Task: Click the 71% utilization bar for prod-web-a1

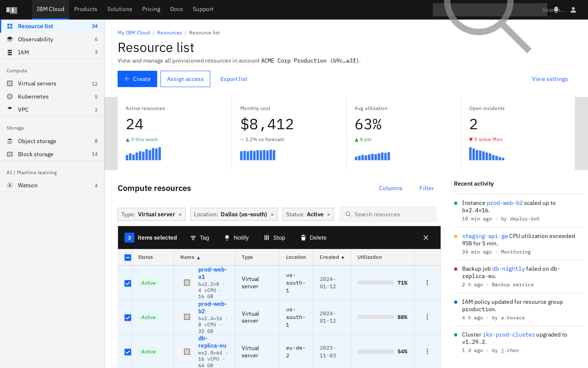Action: click(375, 283)
